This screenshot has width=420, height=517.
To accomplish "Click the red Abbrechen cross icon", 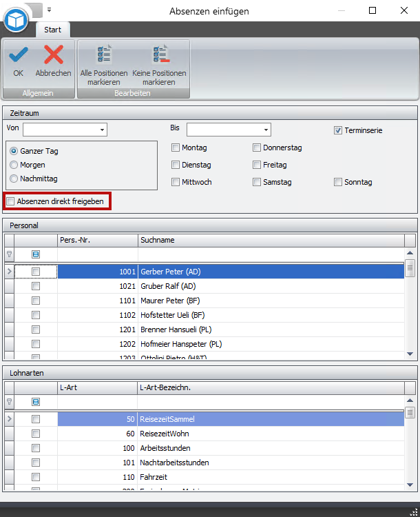I will click(53, 55).
